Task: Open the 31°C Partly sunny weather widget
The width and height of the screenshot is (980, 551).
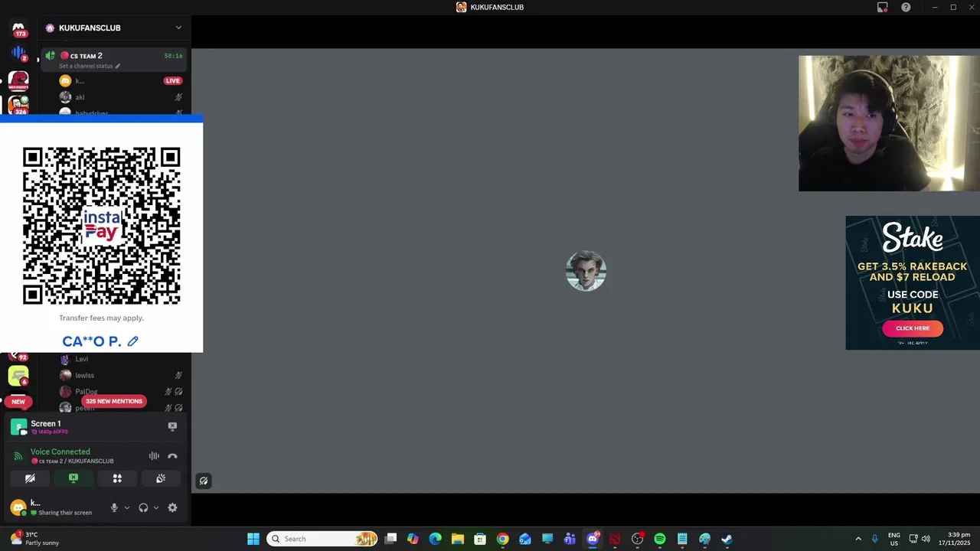Action: click(x=34, y=539)
